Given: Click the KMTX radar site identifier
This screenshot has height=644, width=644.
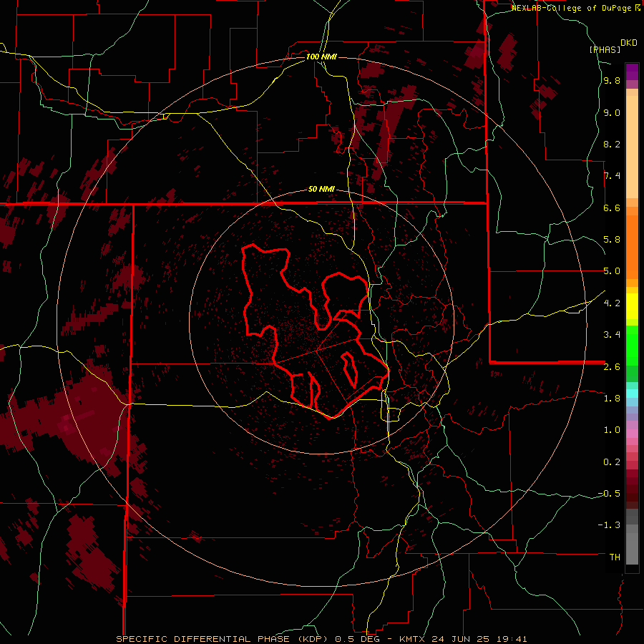Looking at the screenshot, I should [x=412, y=639].
